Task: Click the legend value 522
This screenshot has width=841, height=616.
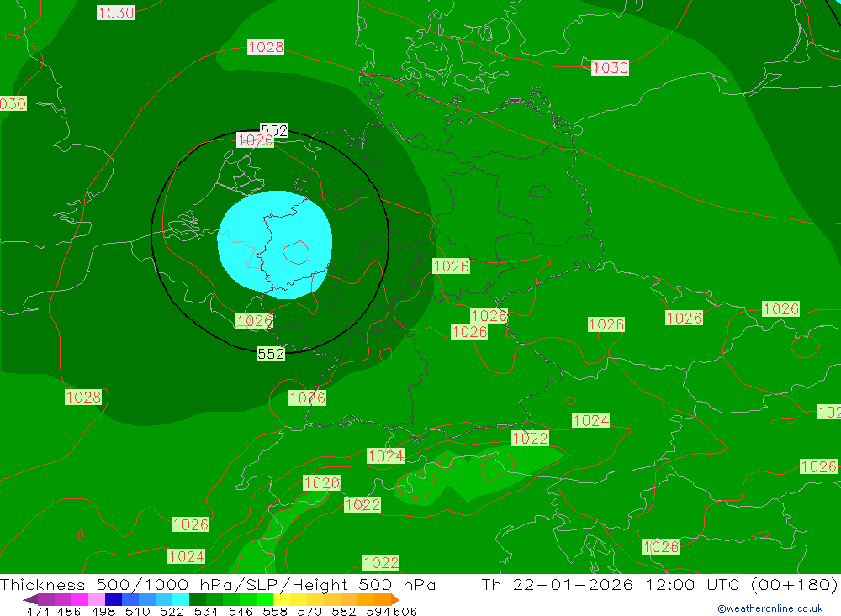Action: tap(172, 611)
